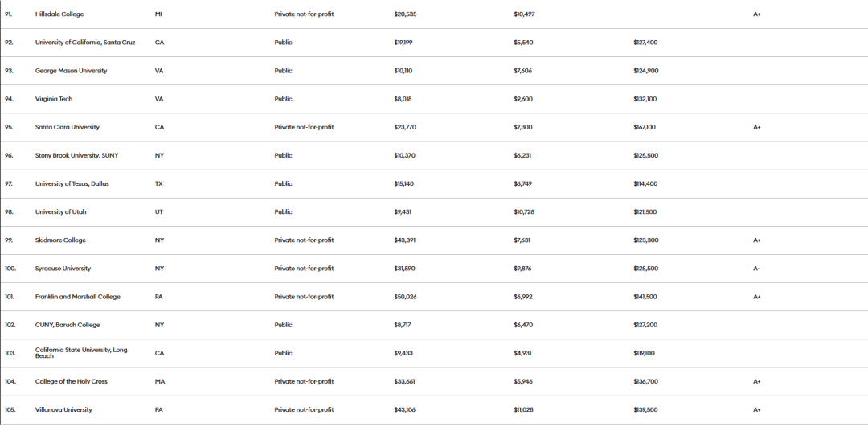Select Syracuse University in the list
This screenshot has height=427, width=868.
pyautogui.click(x=63, y=269)
